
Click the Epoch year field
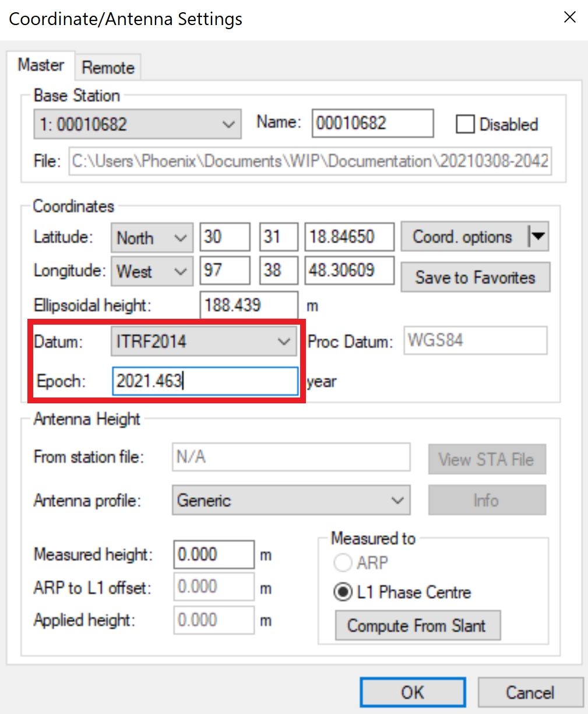pyautogui.click(x=205, y=381)
